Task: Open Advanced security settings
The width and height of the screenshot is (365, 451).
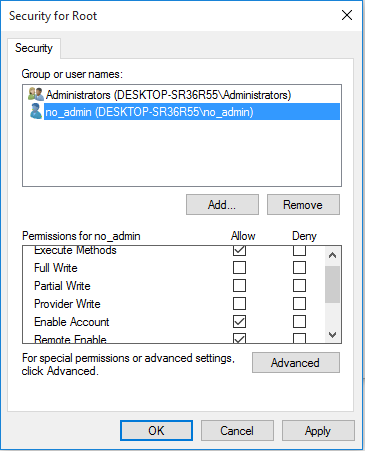Action: pos(296,362)
